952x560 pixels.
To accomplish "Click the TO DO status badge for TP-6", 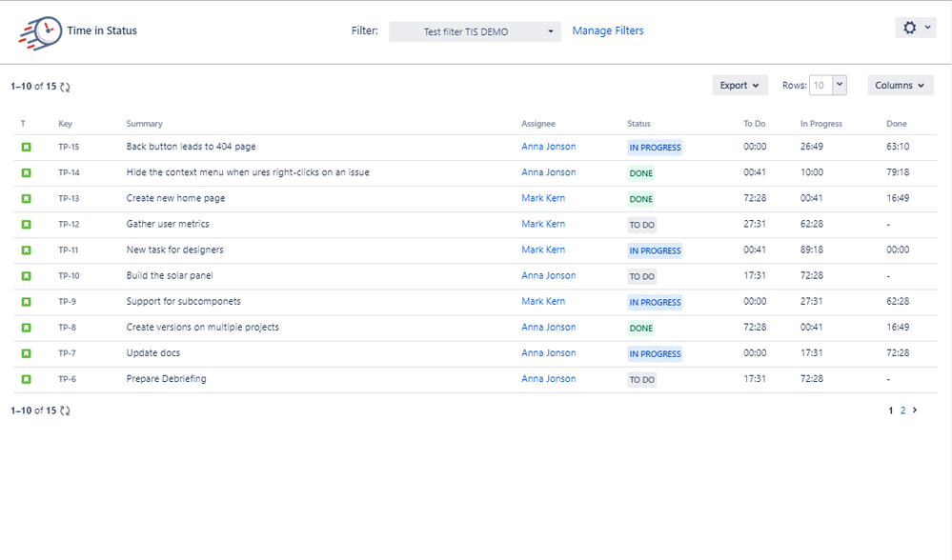I will pos(641,380).
